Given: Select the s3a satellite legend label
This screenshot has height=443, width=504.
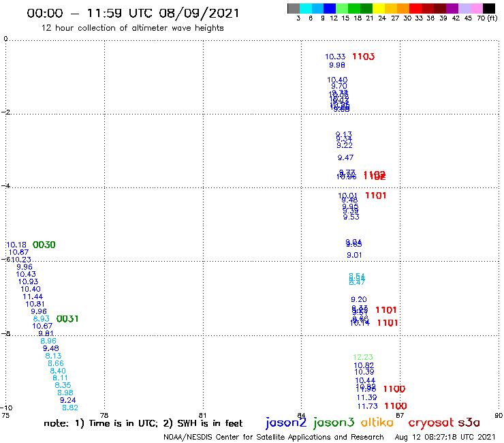Looking at the screenshot, I should click(x=469, y=423).
